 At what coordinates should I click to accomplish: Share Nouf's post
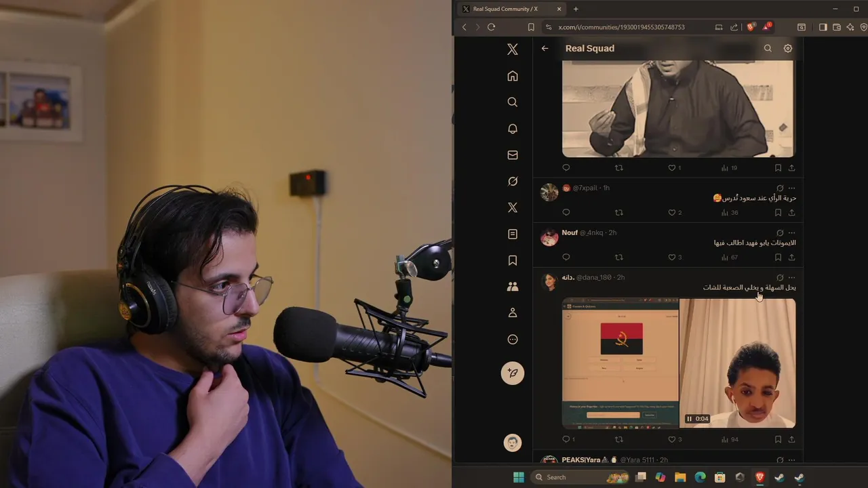(x=791, y=258)
